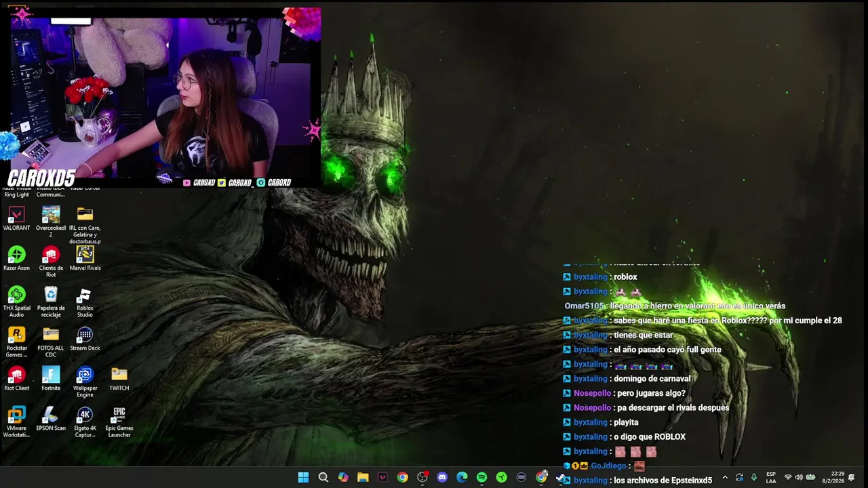This screenshot has height=488, width=868.
Task: Click chat message "playita" from byxtaling
Action: coord(626,422)
